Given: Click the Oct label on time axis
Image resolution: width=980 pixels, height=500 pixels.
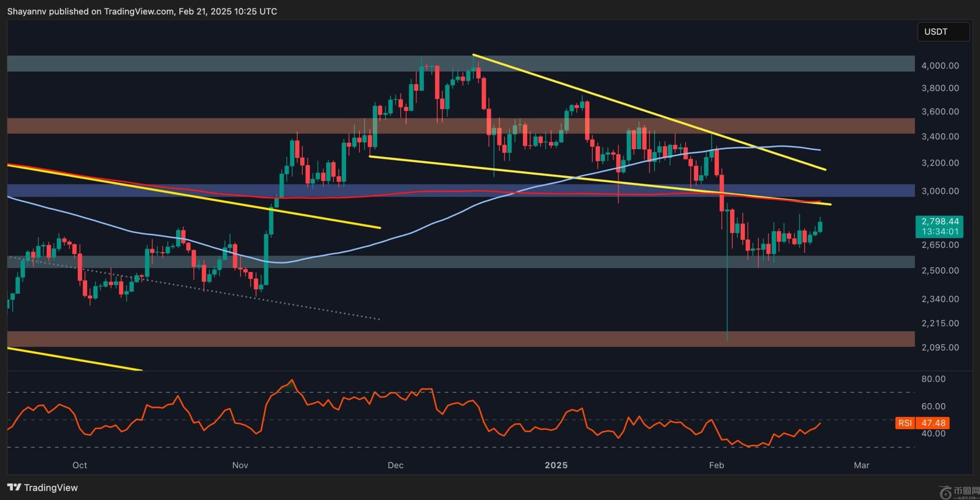Looking at the screenshot, I should [x=80, y=465].
